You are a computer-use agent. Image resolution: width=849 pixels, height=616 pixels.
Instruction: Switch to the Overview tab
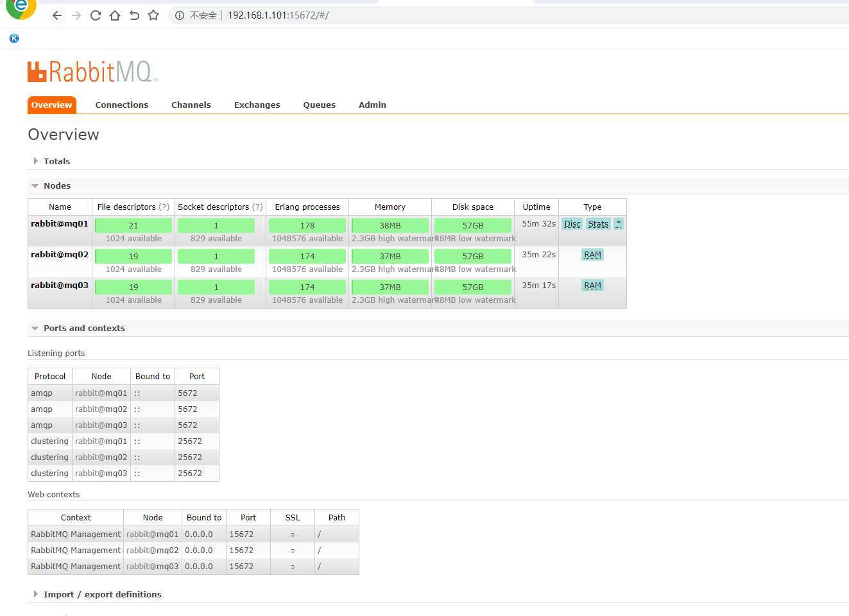click(52, 105)
